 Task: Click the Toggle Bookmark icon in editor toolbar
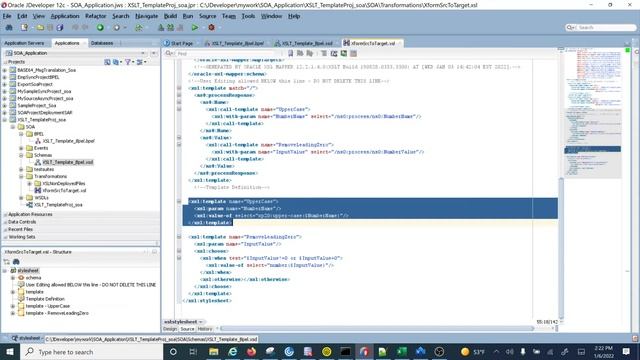pos(291,53)
